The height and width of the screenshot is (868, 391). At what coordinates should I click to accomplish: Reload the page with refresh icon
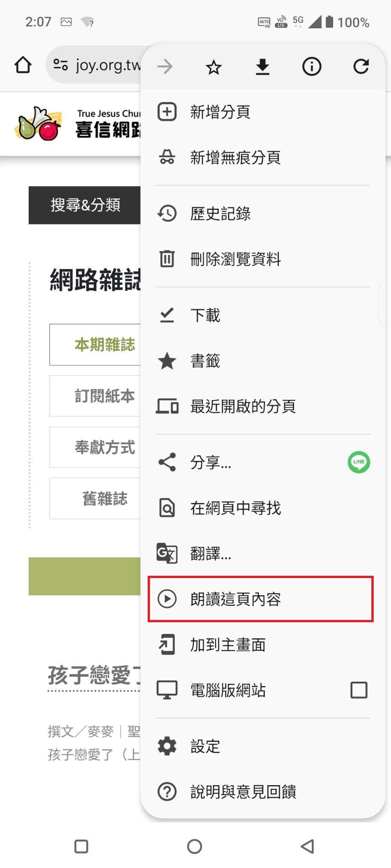click(361, 67)
